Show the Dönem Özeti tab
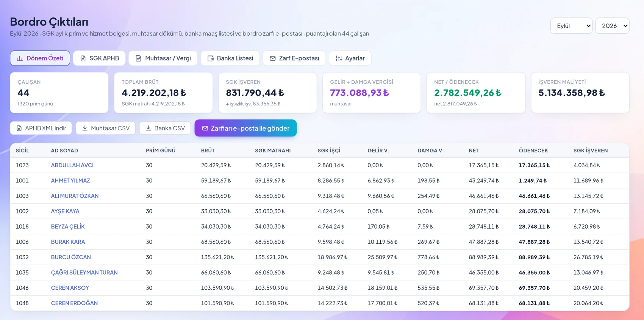The height and width of the screenshot is (320, 644). click(40, 58)
